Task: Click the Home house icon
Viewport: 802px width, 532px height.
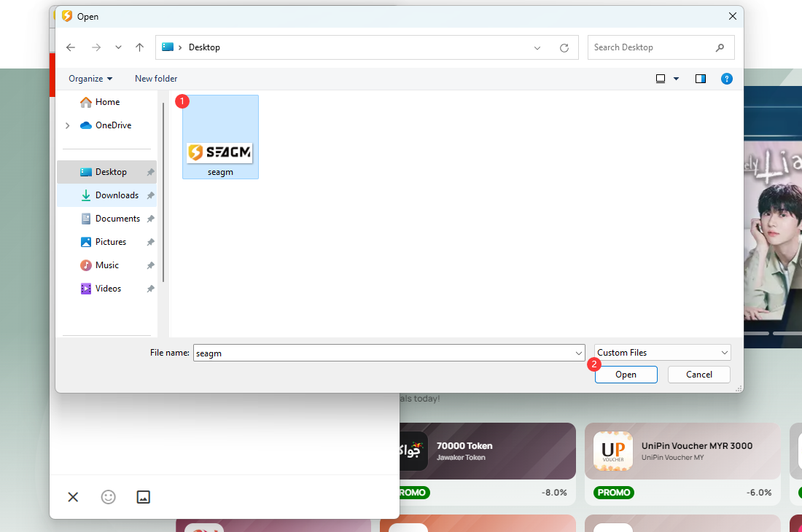Action: (x=86, y=102)
